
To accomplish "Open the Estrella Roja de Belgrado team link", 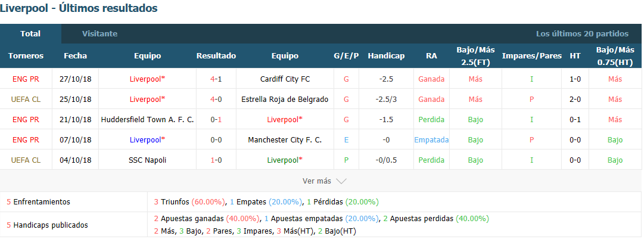I will point(285,99).
